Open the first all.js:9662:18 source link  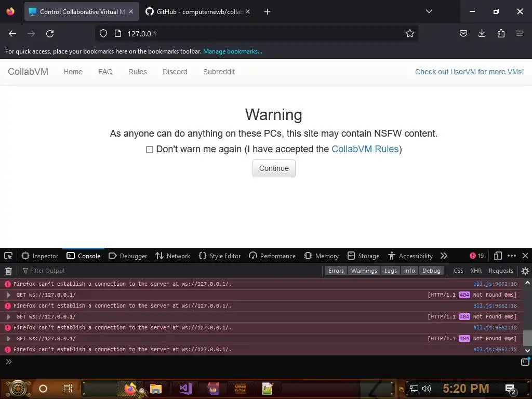[x=495, y=284]
